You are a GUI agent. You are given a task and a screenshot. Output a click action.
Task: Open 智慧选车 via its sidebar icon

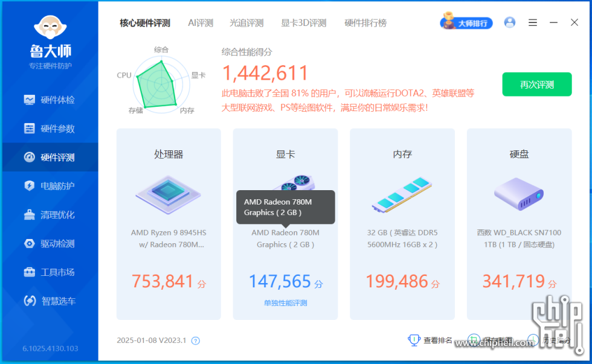click(30, 301)
